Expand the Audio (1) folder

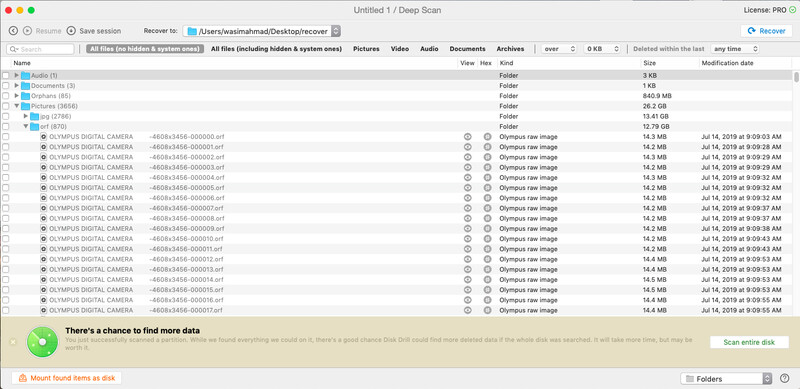click(17, 75)
